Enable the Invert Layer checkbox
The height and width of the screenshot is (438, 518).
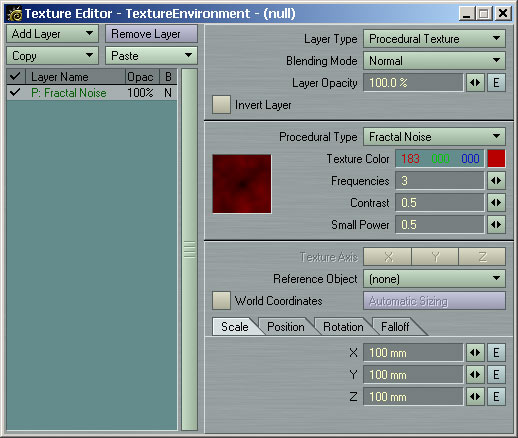(221, 105)
